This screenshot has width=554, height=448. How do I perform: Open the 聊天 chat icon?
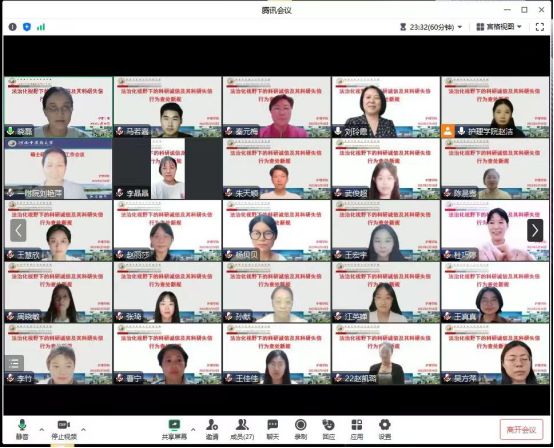[272, 429]
